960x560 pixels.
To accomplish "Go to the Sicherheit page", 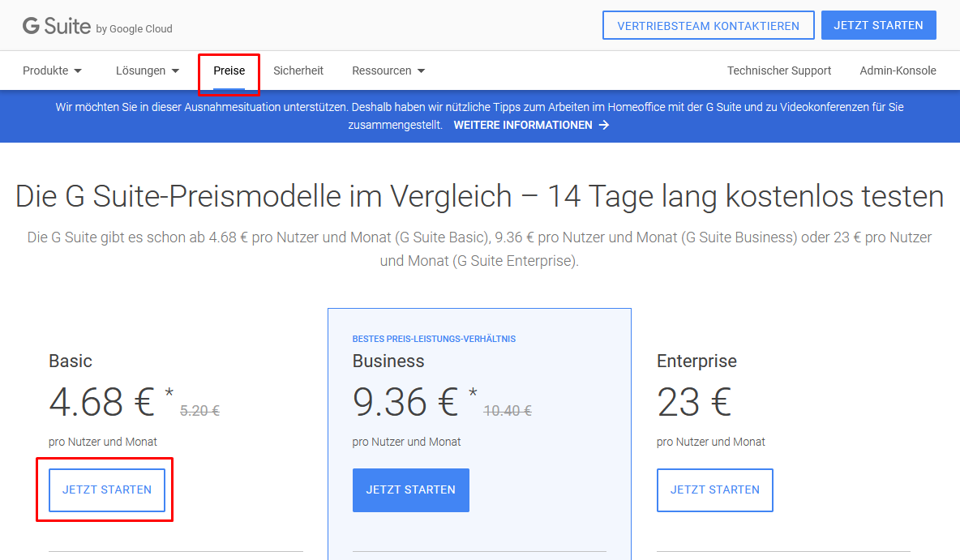I will 298,71.
